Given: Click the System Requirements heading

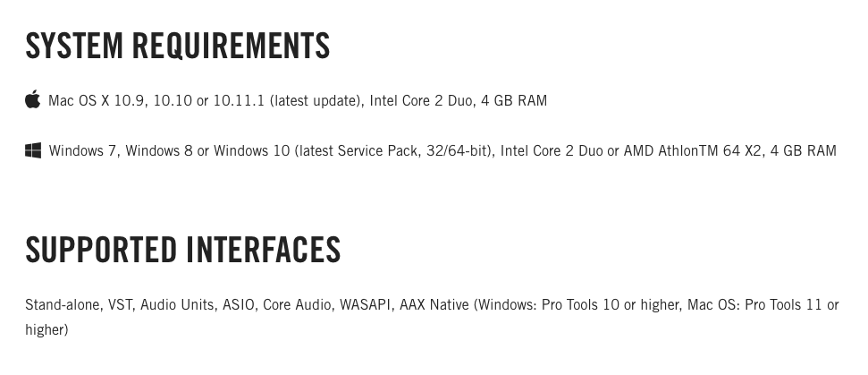Looking at the screenshot, I should point(177,46).
